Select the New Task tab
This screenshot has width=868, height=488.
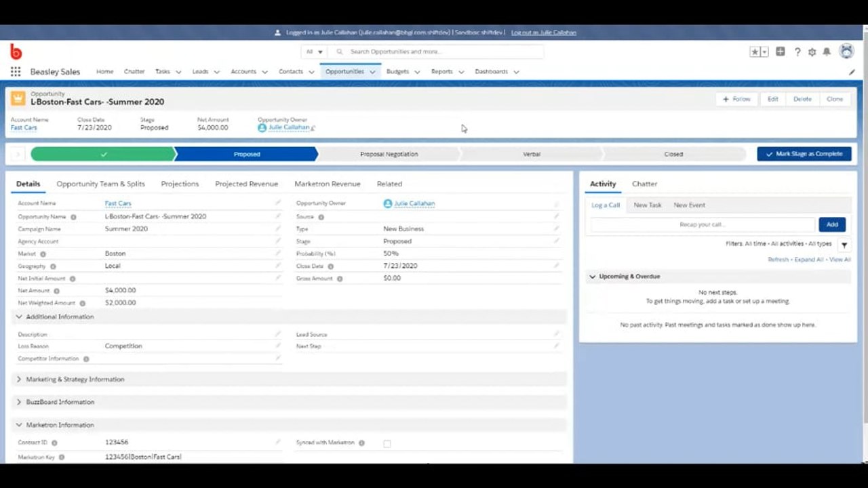(648, 205)
